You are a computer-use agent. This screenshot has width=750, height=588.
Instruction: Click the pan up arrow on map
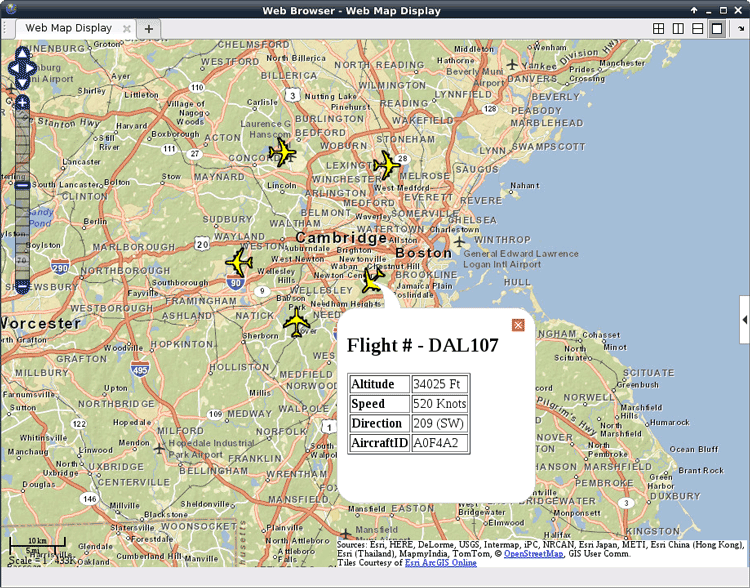point(22,53)
